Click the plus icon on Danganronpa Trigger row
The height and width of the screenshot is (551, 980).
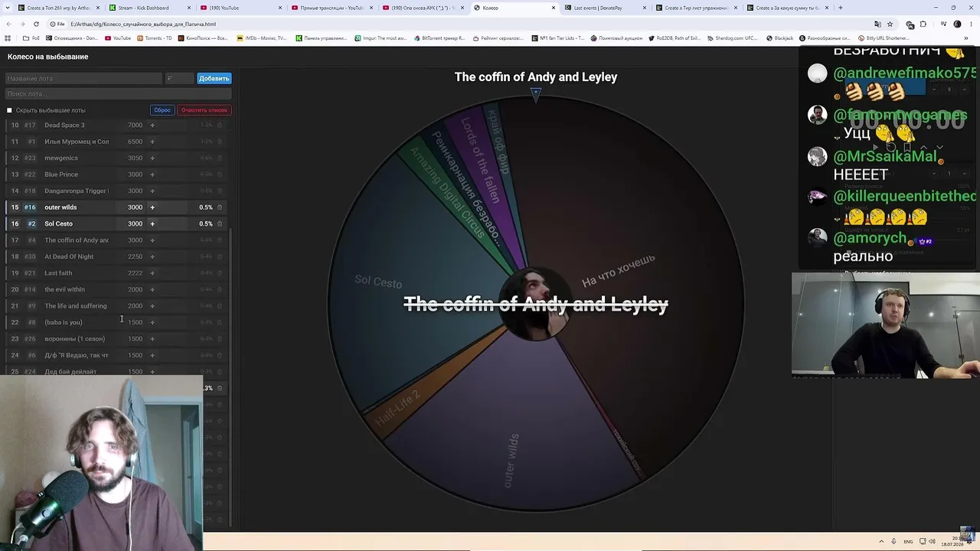pos(152,191)
